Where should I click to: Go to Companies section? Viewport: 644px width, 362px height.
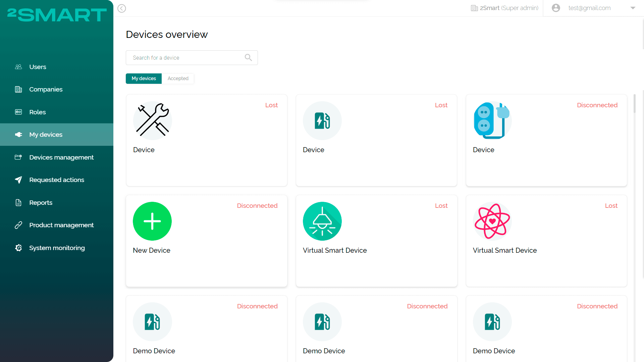point(57,89)
